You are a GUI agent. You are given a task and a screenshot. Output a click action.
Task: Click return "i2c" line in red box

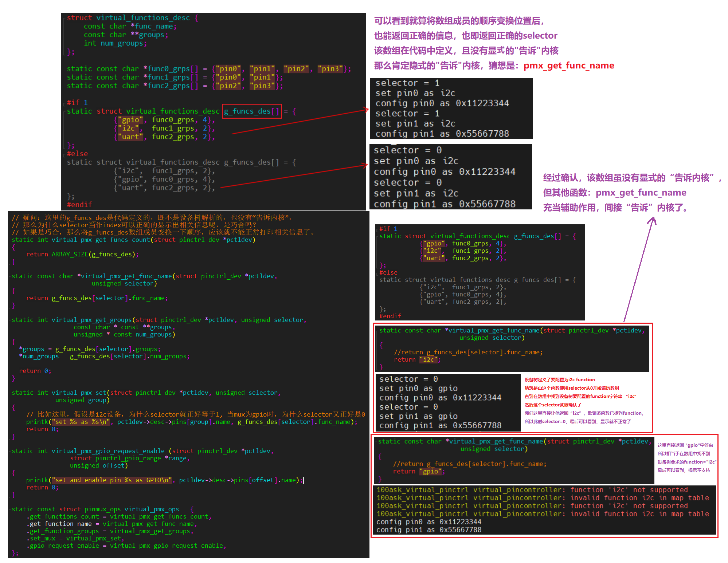[x=417, y=359]
